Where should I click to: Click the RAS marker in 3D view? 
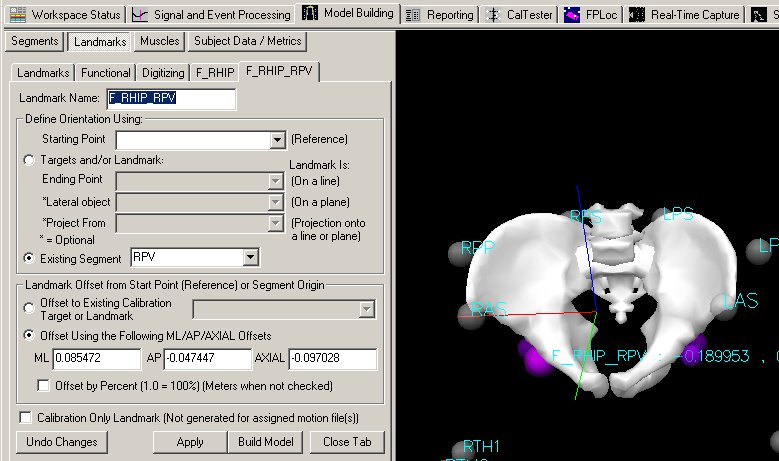469,316
